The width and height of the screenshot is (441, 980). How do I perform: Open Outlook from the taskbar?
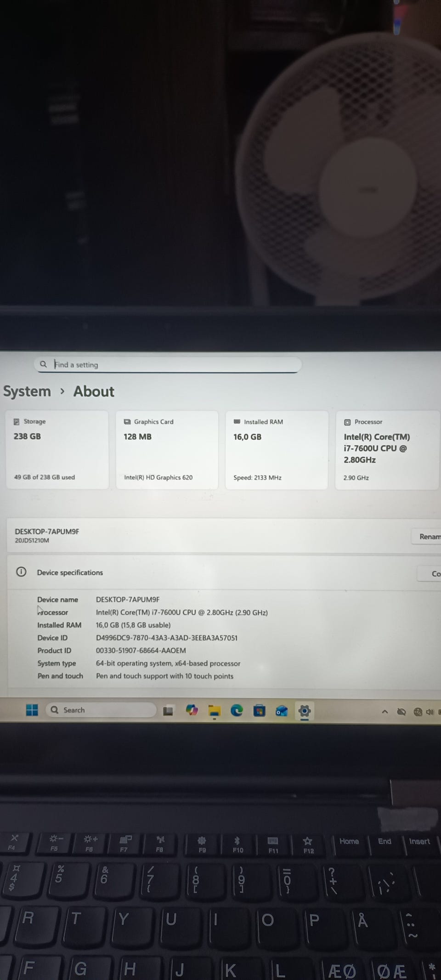(x=282, y=711)
